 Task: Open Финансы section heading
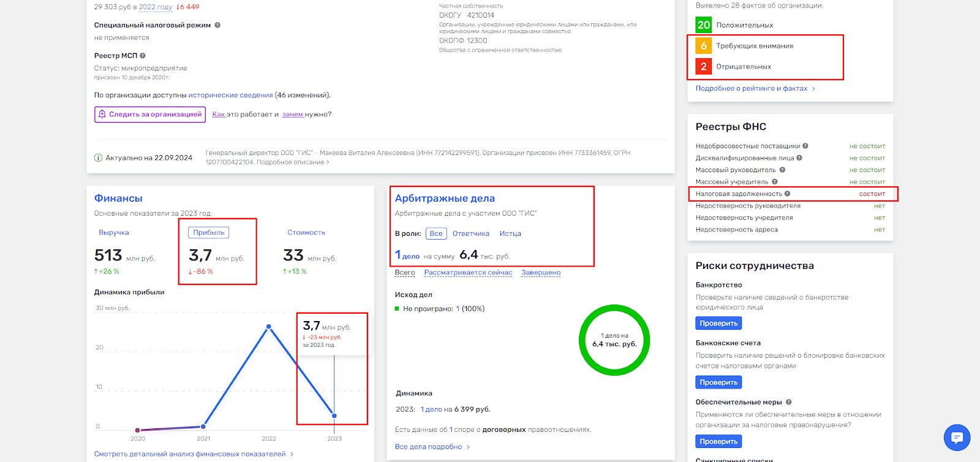pos(118,199)
